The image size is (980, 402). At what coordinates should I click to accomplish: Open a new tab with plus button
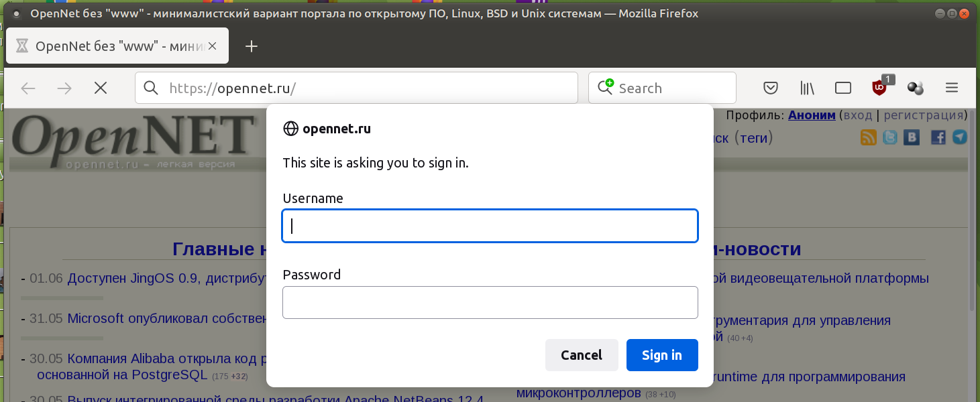point(252,46)
